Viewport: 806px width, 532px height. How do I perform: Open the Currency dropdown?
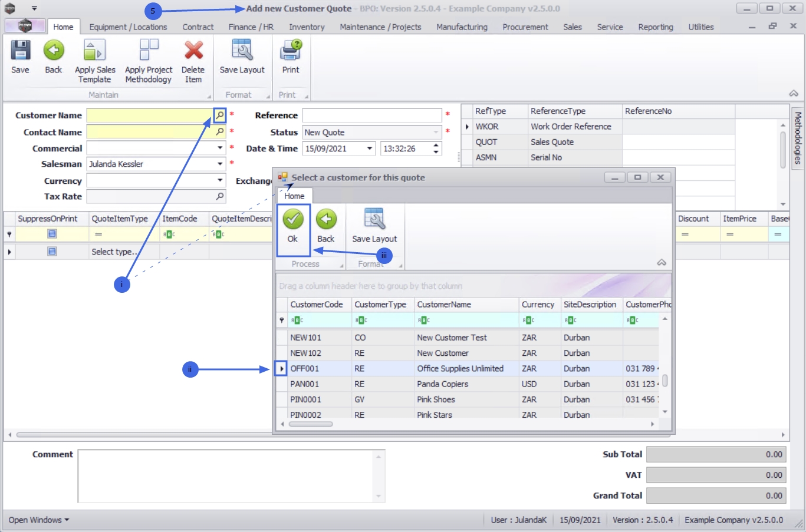pyautogui.click(x=220, y=180)
